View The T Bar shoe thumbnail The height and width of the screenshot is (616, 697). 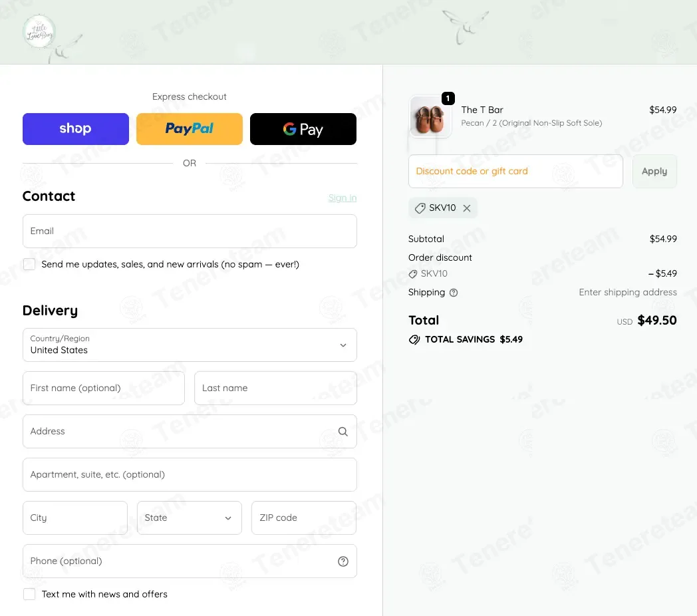[430, 117]
